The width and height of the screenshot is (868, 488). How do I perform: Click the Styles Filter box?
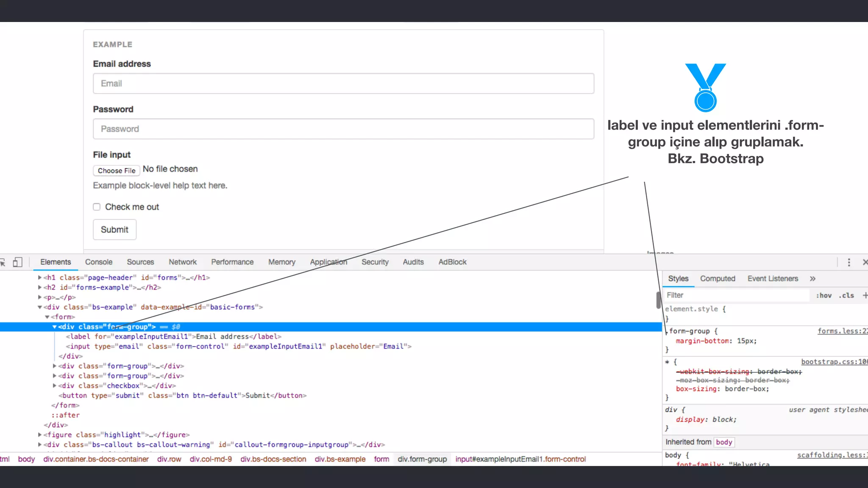[x=737, y=295]
